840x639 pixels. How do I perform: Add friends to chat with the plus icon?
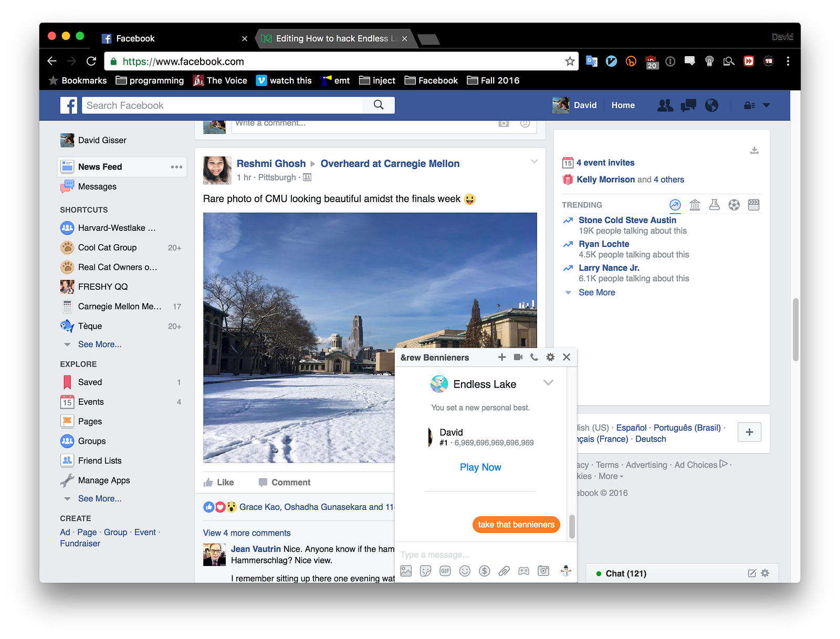point(502,357)
